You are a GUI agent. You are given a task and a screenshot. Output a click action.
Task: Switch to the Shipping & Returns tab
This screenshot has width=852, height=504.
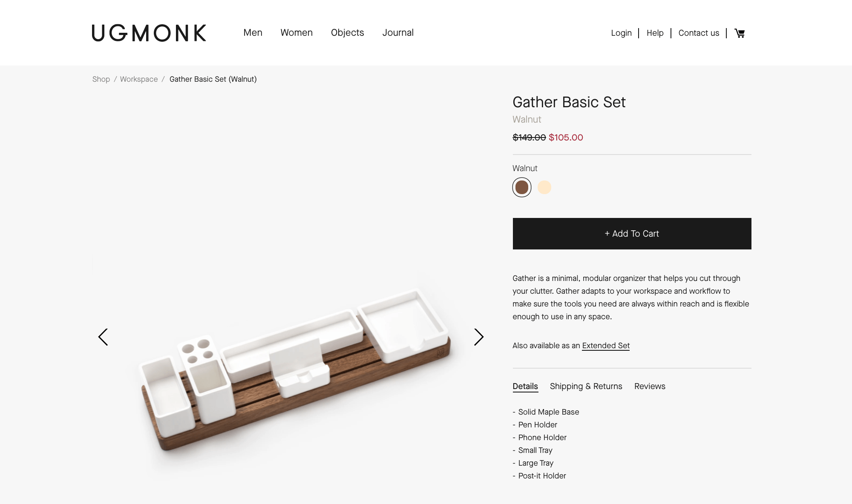(x=585, y=386)
